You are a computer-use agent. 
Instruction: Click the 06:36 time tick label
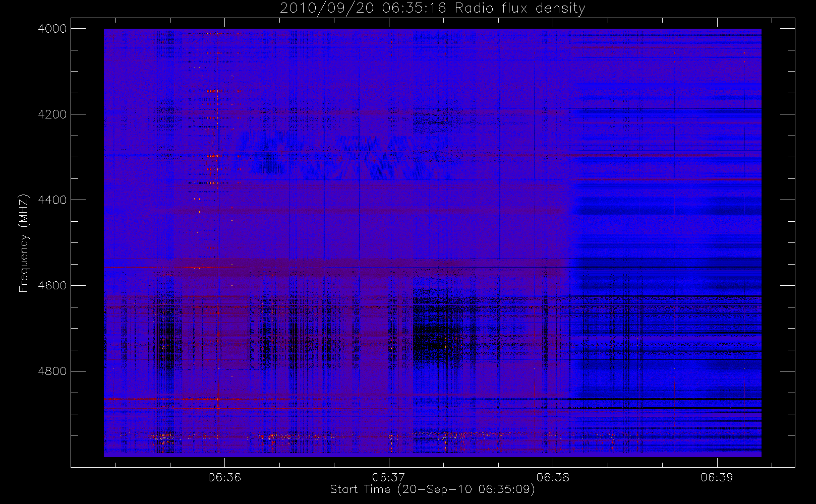pyautogui.click(x=224, y=477)
